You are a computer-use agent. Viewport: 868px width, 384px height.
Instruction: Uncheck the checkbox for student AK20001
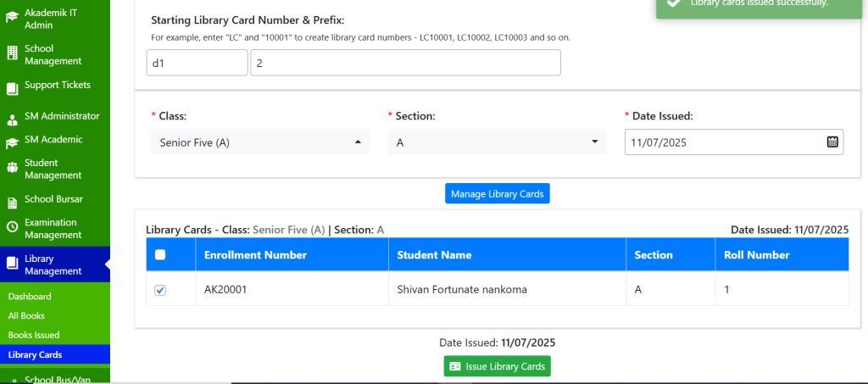[160, 290]
